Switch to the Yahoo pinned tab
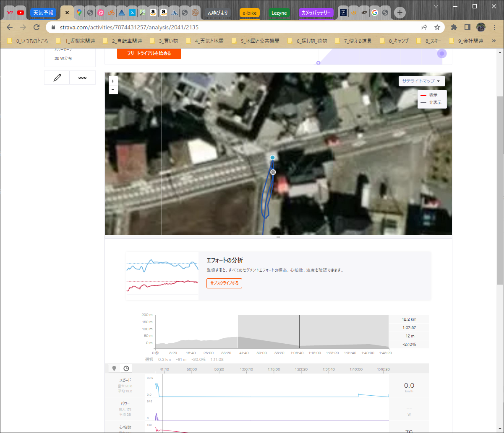Screen dimensions: 504x433 click(x=10, y=13)
